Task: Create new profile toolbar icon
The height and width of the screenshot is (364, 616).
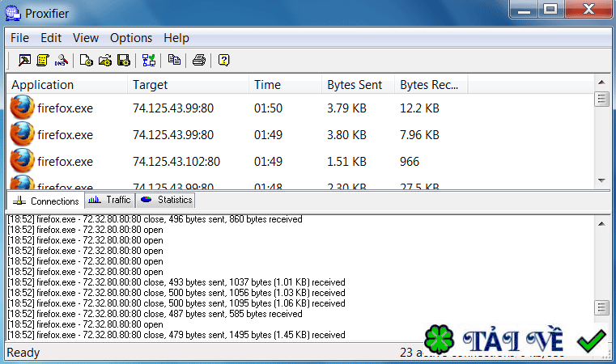Action: pyautogui.click(x=86, y=60)
